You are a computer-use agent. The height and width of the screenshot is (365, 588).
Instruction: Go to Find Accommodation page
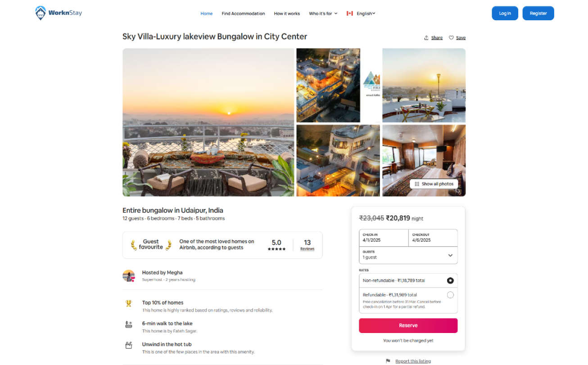(243, 14)
